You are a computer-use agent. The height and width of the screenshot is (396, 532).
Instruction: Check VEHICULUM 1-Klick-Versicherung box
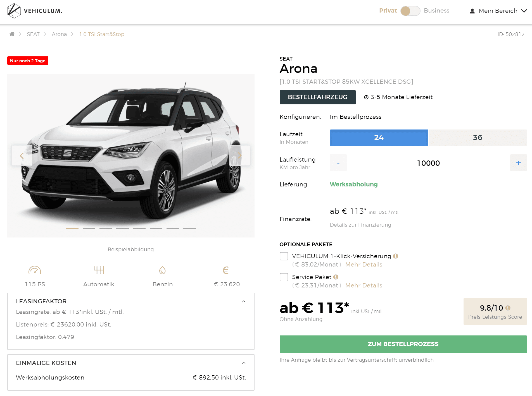tap(284, 256)
